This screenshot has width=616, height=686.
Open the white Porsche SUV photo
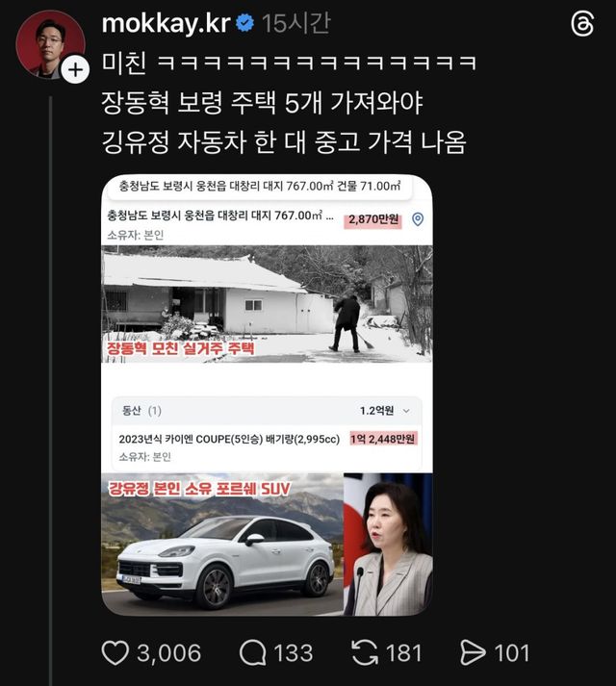click(222, 545)
